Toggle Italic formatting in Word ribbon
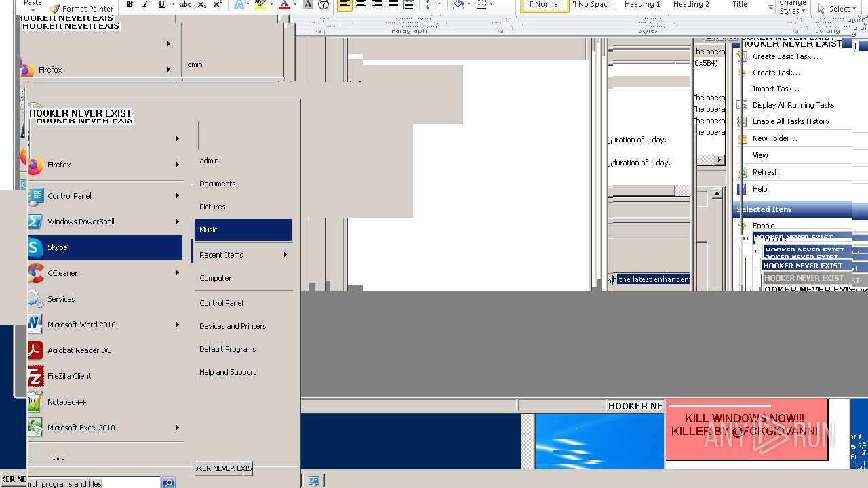 click(x=145, y=4)
